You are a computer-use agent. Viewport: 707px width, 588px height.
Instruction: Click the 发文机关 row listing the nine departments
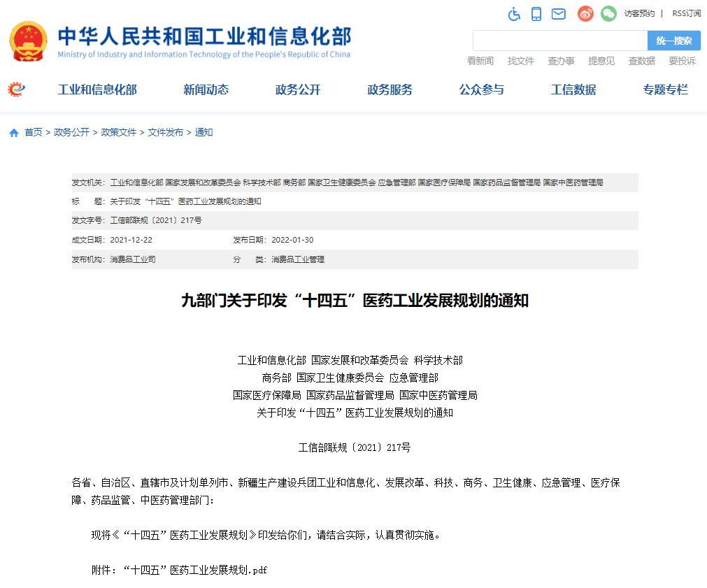pyautogui.click(x=355, y=182)
